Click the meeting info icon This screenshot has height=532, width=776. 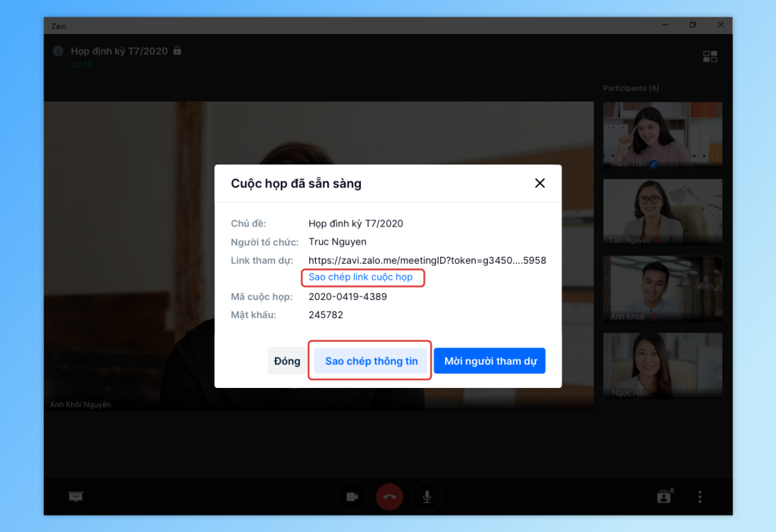pos(58,51)
